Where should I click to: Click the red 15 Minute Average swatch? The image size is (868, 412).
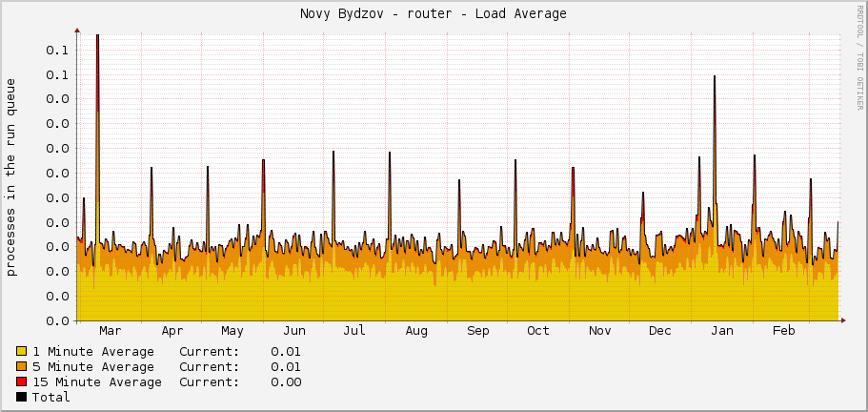pos(22,381)
